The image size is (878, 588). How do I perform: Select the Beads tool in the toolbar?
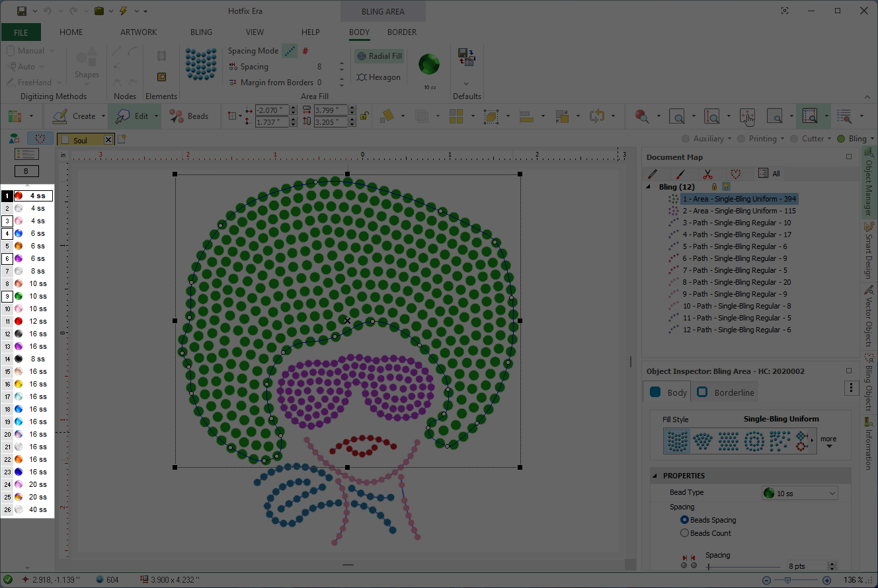[188, 116]
